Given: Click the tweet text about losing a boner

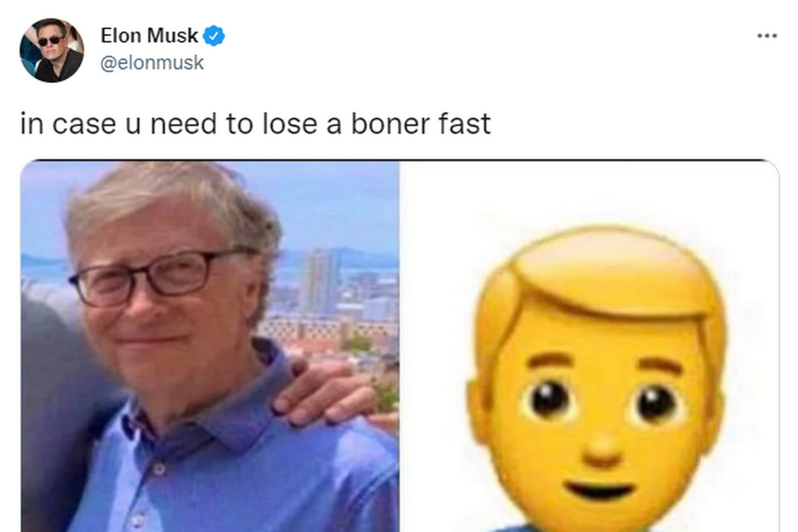Looking at the screenshot, I should point(255,124).
